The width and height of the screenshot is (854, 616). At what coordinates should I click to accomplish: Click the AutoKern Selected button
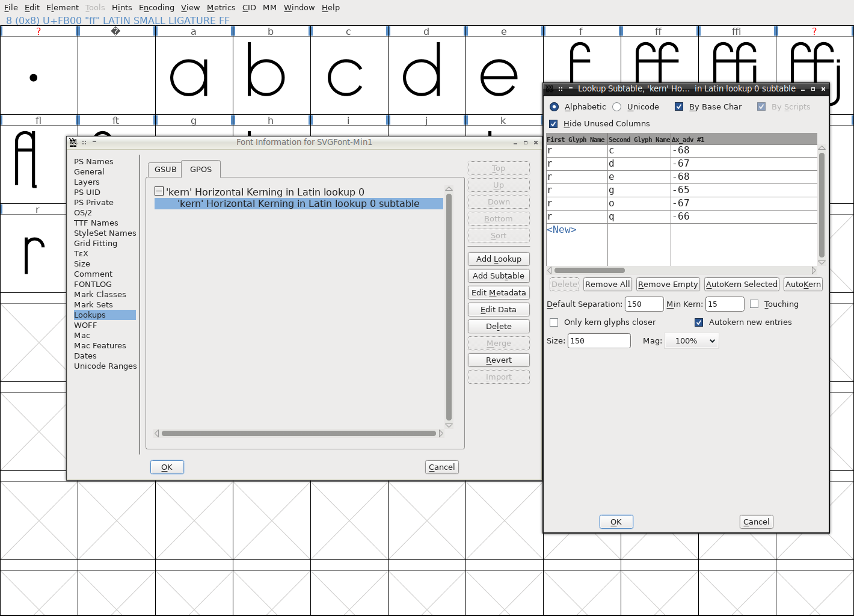pos(742,284)
